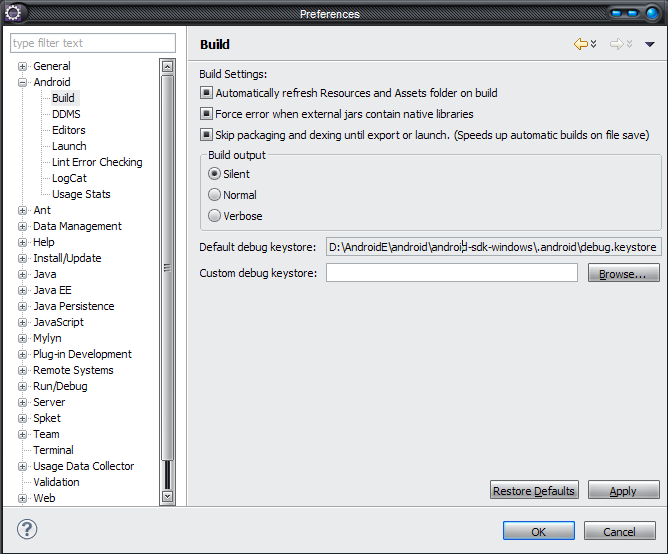Select the Terminal preferences item

tap(53, 450)
